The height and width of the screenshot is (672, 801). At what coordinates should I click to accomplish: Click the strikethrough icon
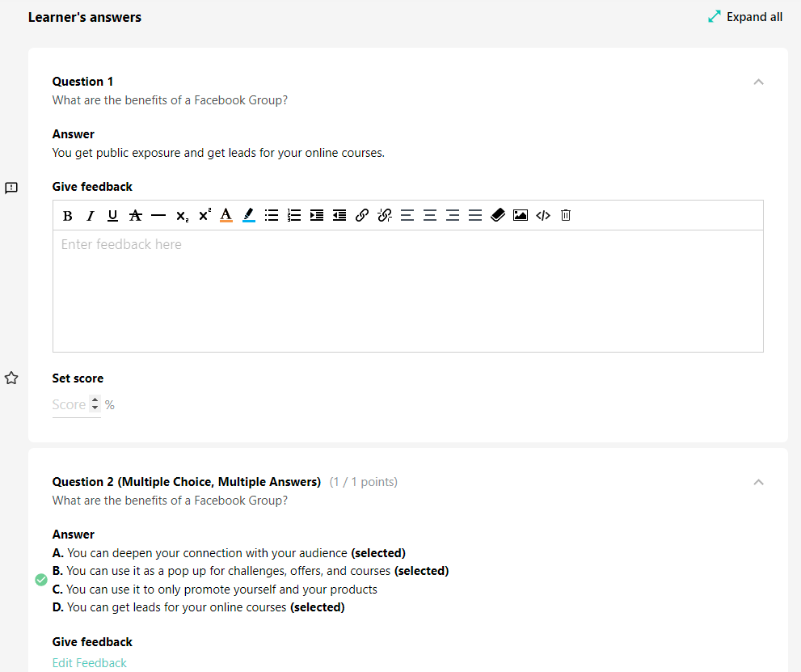point(135,215)
